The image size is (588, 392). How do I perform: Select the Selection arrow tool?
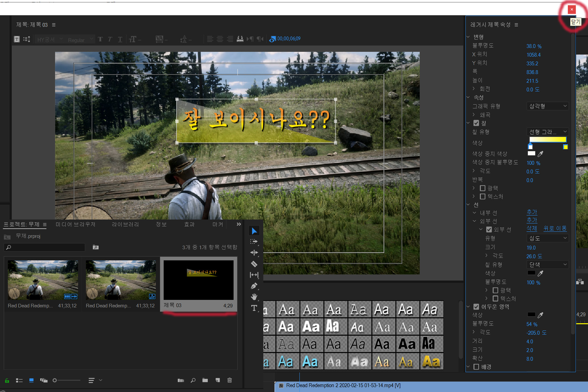pyautogui.click(x=254, y=231)
